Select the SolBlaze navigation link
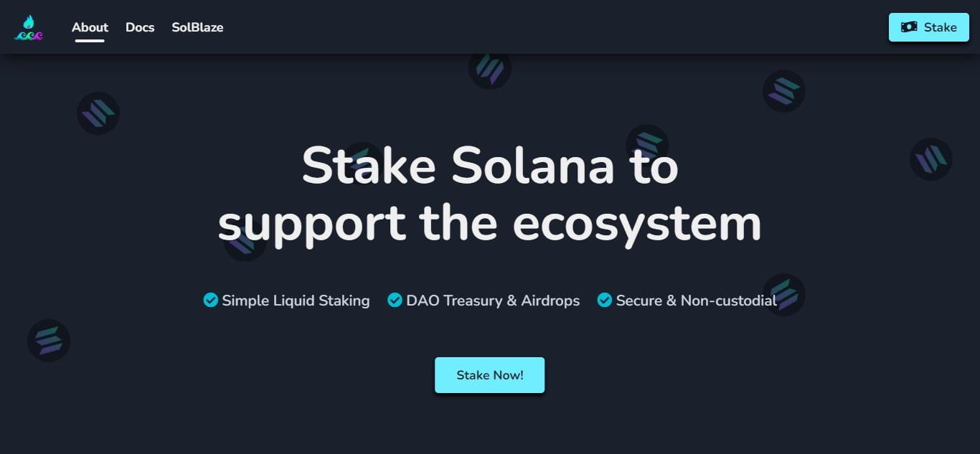Screen dimensions: 980x454 click(x=197, y=27)
